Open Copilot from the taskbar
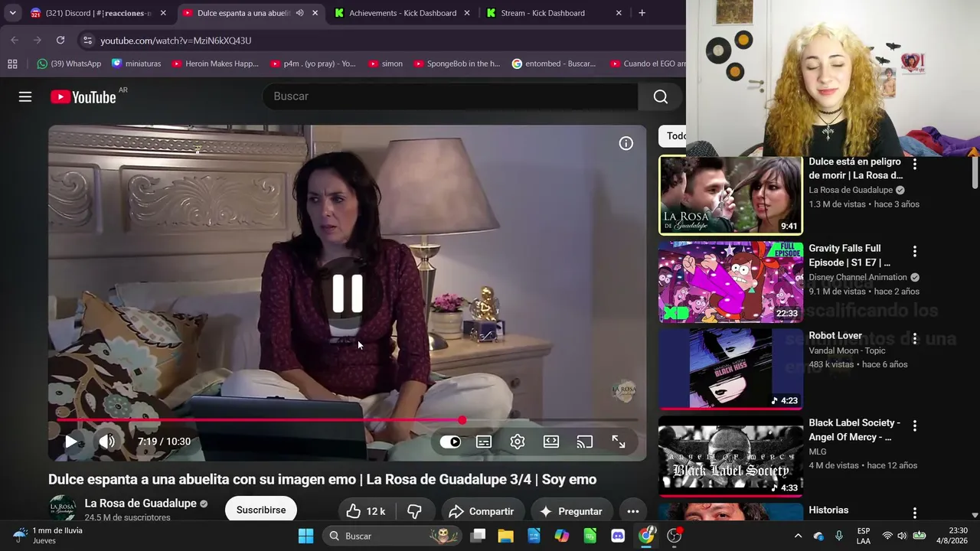Screen dimensions: 980x551 point(562,536)
